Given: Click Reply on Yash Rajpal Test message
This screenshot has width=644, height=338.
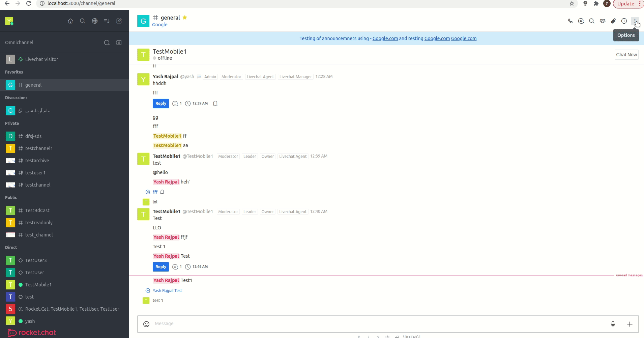Looking at the screenshot, I should click(x=161, y=267).
